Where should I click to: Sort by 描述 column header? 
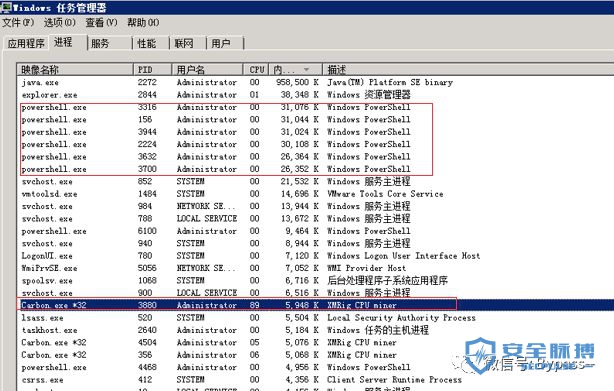pos(468,70)
